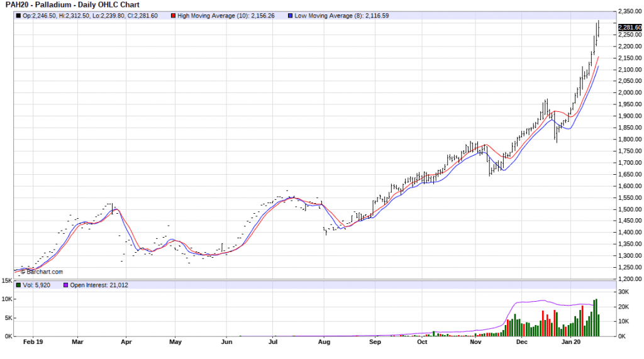Click the Jul label on the time axis
Screen dimensions: 644x359
click(274, 343)
